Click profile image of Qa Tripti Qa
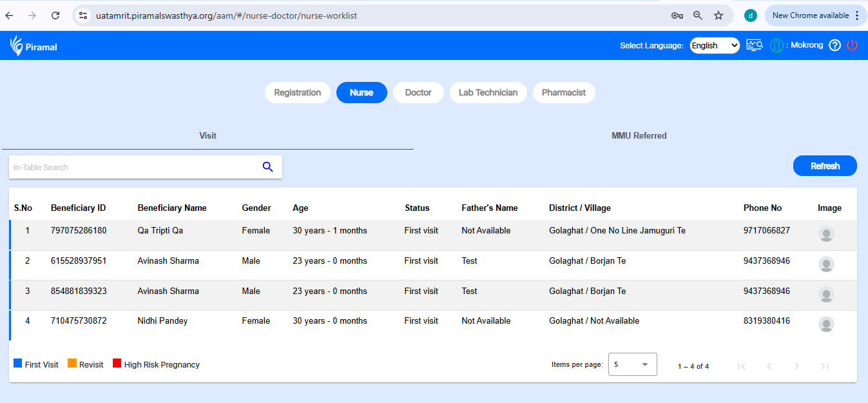 tap(826, 234)
